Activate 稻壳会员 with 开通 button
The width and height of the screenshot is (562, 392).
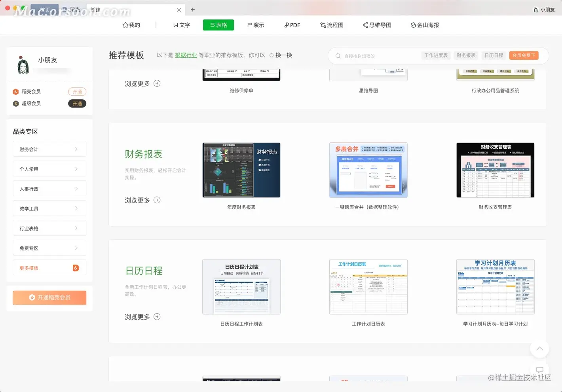point(77,91)
